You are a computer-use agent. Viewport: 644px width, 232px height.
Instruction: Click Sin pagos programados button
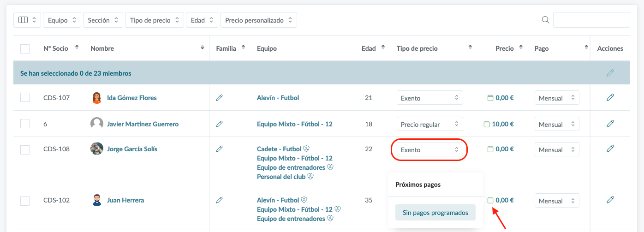point(435,213)
